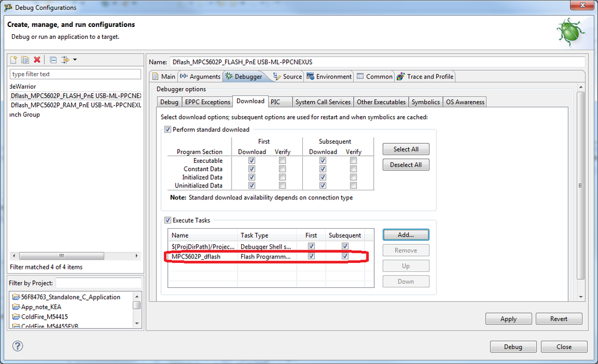Click the project list scroll down arrow
The height and width of the screenshot is (364, 598).
[x=137, y=323]
